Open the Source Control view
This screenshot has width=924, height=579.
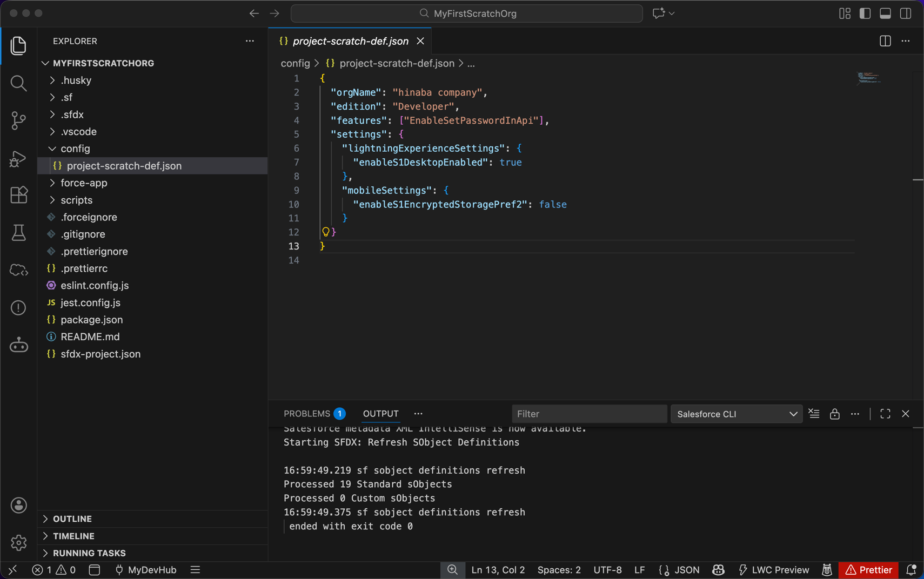(x=18, y=120)
